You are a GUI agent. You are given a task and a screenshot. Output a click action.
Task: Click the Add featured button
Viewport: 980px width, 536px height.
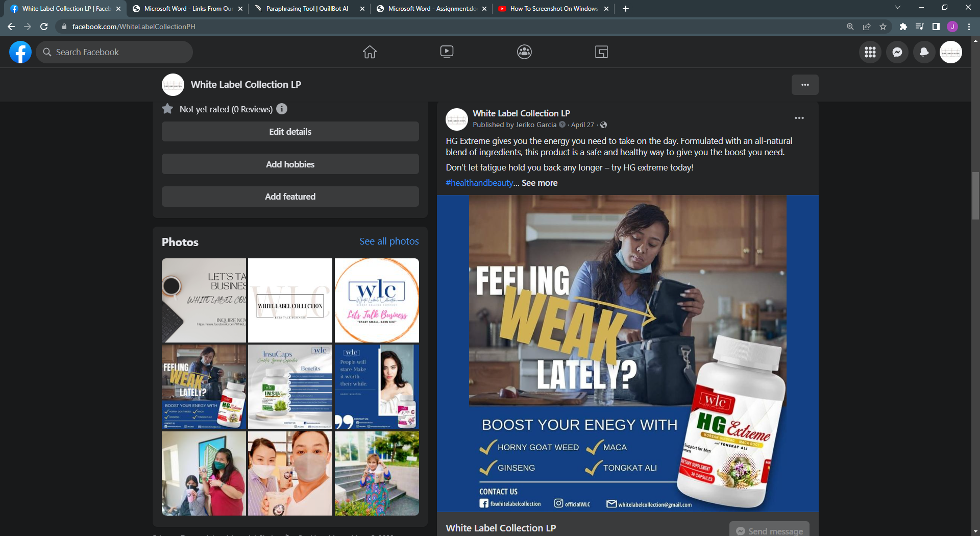[x=290, y=197]
